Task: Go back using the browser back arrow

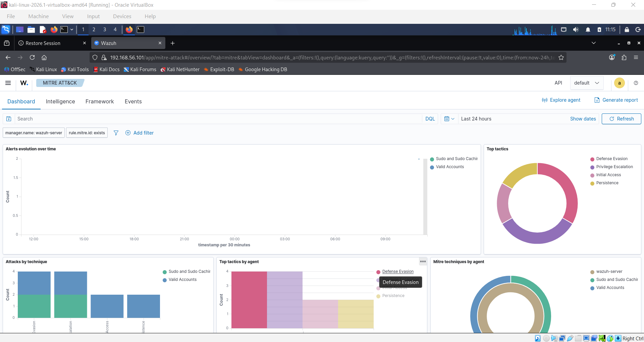Action: [x=8, y=57]
